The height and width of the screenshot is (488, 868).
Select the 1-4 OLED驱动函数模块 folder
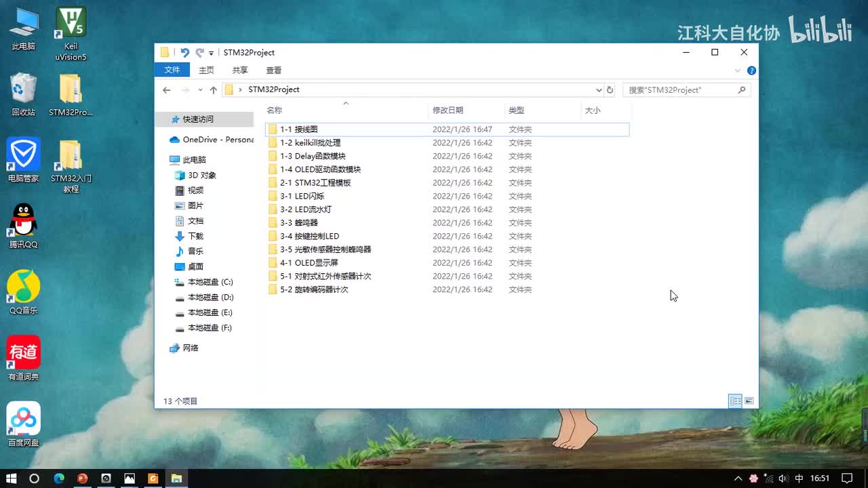tap(447, 169)
